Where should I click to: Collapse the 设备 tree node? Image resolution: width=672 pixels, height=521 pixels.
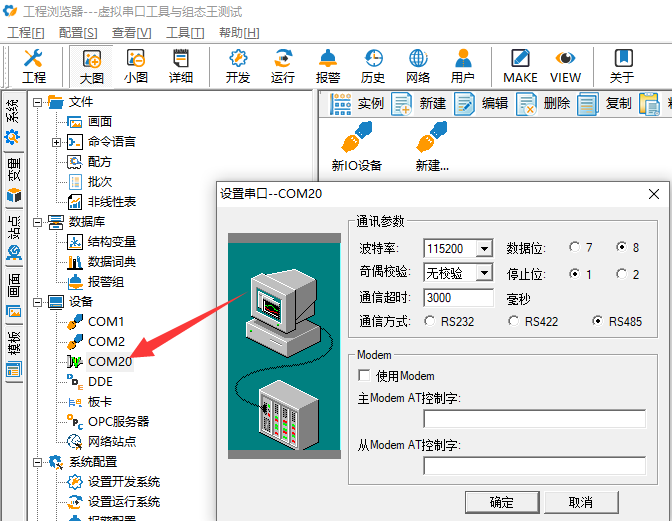(38, 302)
